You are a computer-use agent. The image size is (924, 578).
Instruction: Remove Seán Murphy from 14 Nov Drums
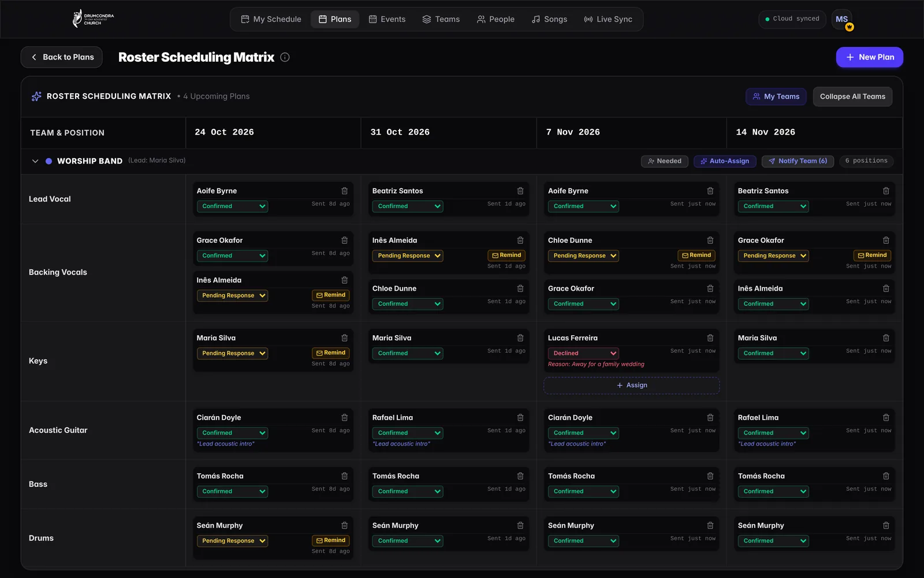pos(886,525)
